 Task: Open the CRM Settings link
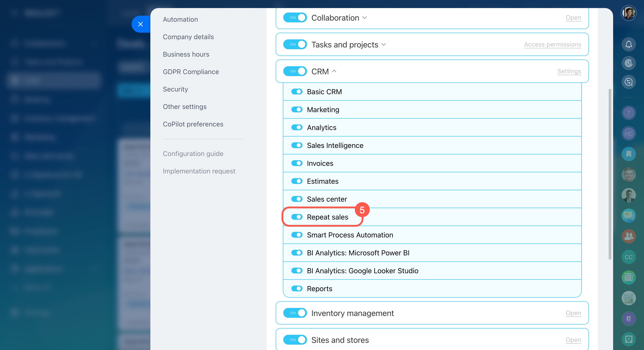click(569, 71)
